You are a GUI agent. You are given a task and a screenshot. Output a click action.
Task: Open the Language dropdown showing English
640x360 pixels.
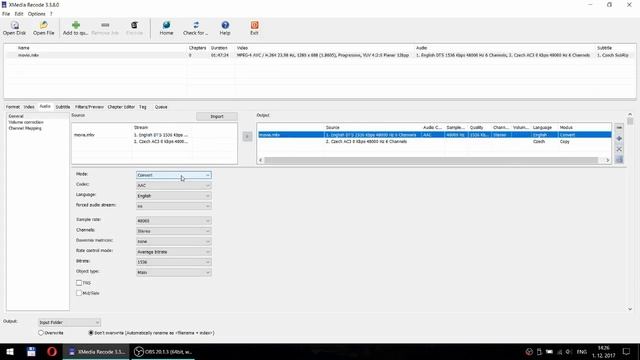click(x=173, y=196)
